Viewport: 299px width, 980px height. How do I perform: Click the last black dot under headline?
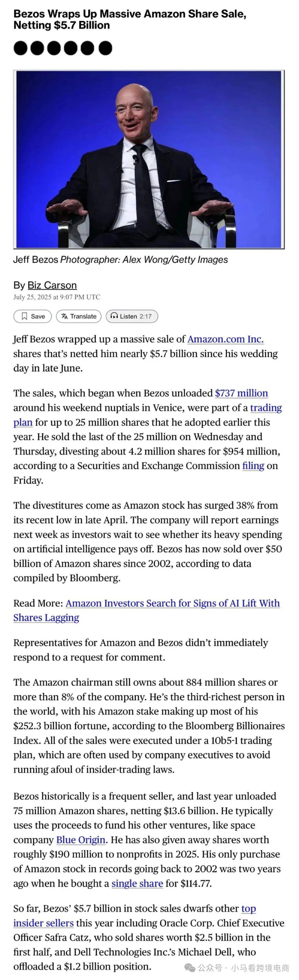(105, 48)
